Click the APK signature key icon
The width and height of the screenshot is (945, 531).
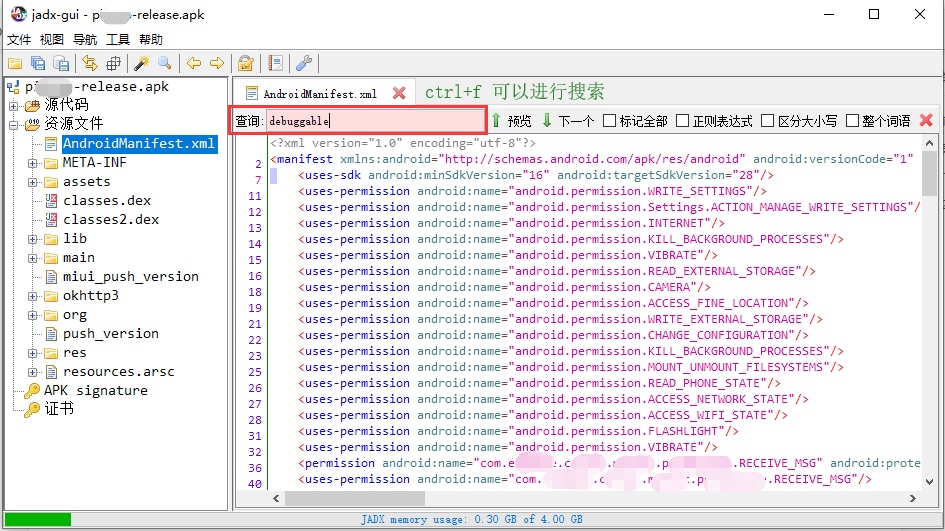(32, 391)
